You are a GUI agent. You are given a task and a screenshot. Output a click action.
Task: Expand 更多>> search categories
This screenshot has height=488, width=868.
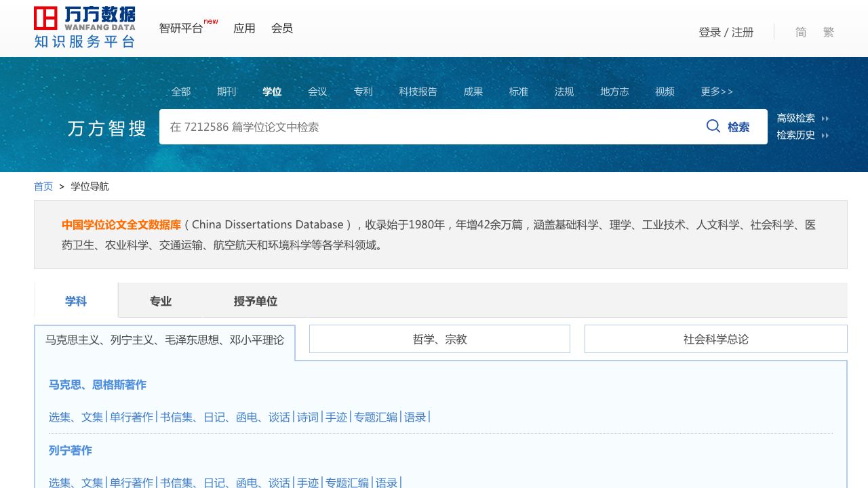pyautogui.click(x=716, y=91)
